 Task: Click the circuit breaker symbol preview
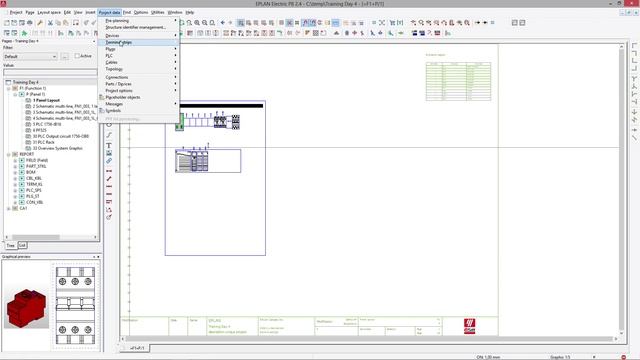pos(75,306)
